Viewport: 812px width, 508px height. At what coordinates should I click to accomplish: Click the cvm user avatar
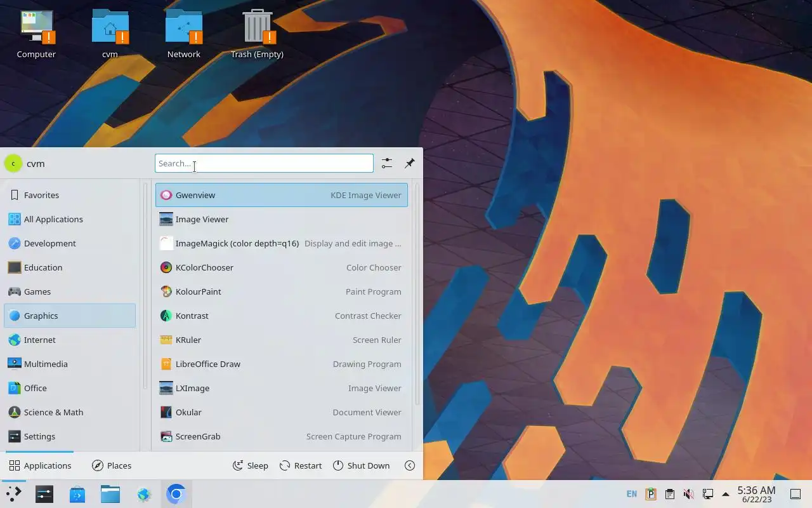click(13, 163)
